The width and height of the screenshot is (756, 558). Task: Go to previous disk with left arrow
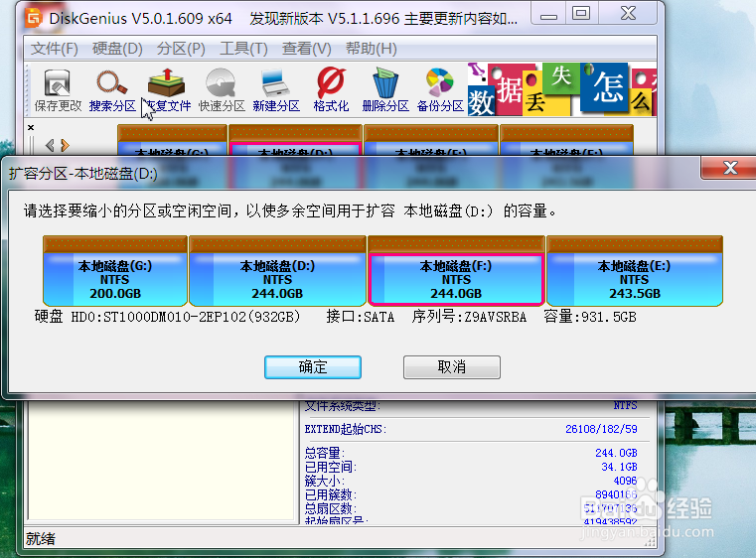coord(50,145)
